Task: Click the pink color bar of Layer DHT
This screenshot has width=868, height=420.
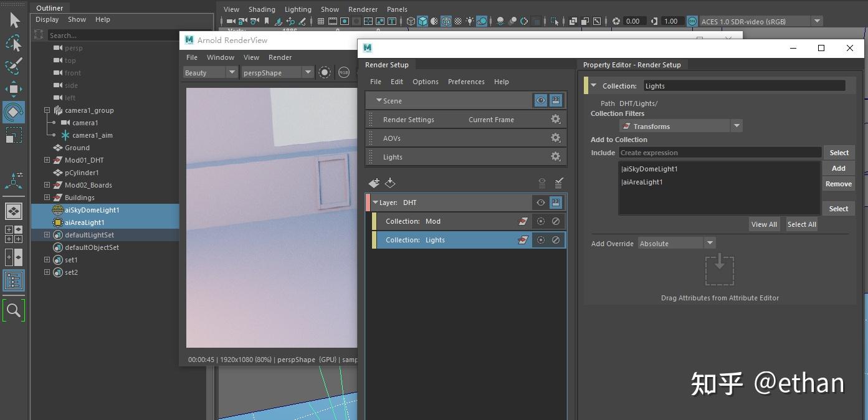Action: click(x=368, y=203)
